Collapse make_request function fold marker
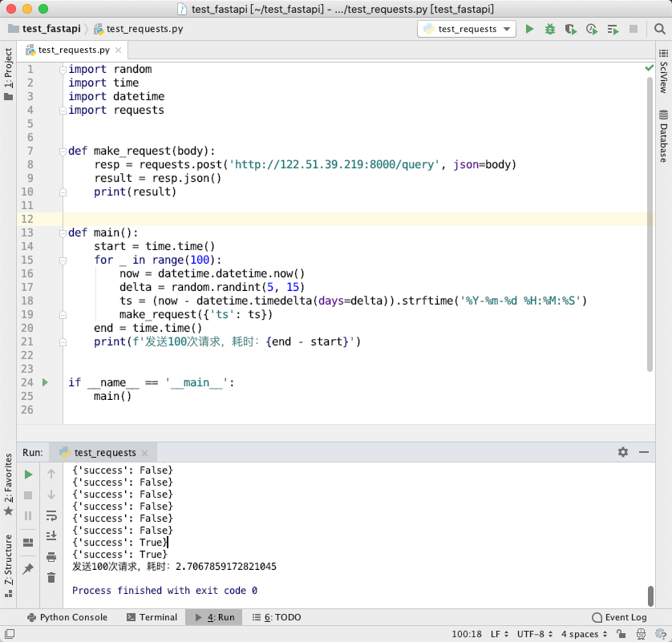Screen dimensions: 672x642 coord(63,151)
